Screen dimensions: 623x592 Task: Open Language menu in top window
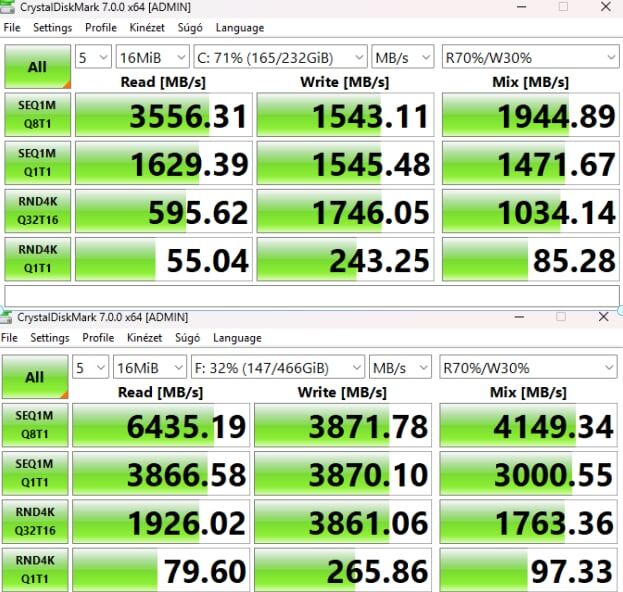tap(240, 27)
